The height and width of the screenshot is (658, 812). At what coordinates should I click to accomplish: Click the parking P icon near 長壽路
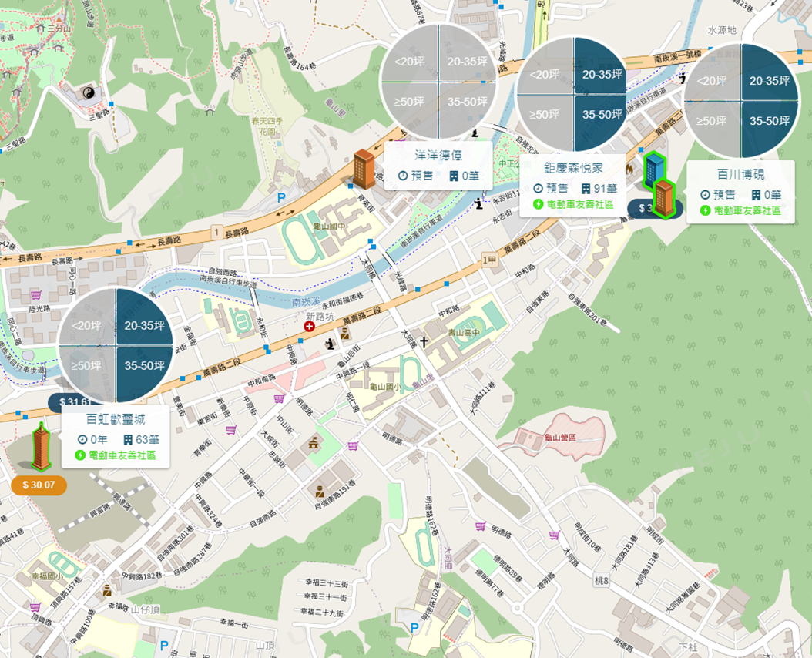click(x=281, y=197)
